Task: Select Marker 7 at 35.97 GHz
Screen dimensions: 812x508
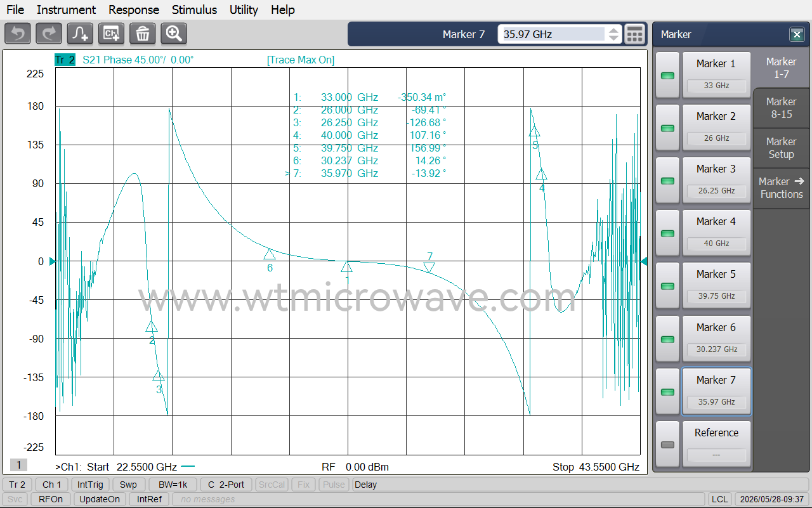Action: 716,392
